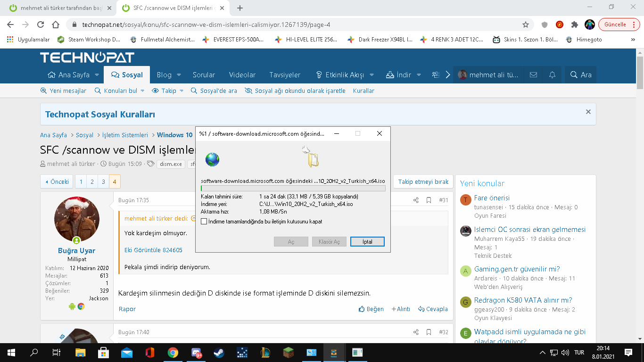Click Buğra Uyar's profile avatar
The image size is (644, 362).
pos(77,219)
